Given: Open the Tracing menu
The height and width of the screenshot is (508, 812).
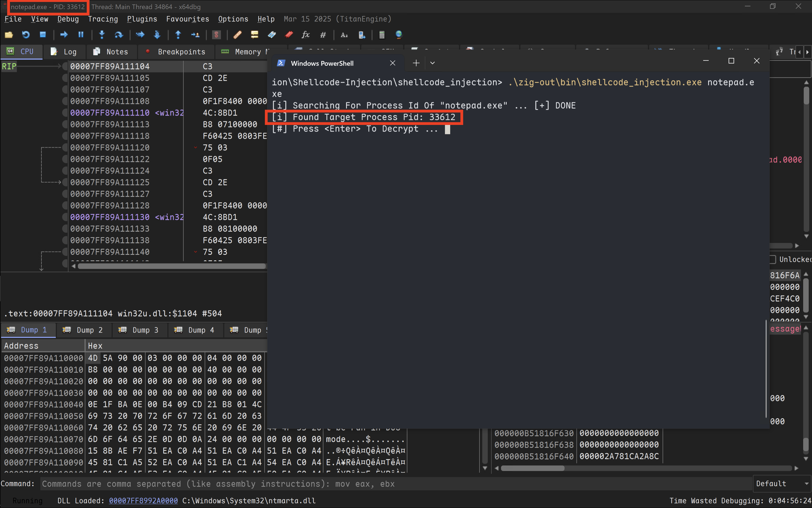Looking at the screenshot, I should tap(103, 19).
